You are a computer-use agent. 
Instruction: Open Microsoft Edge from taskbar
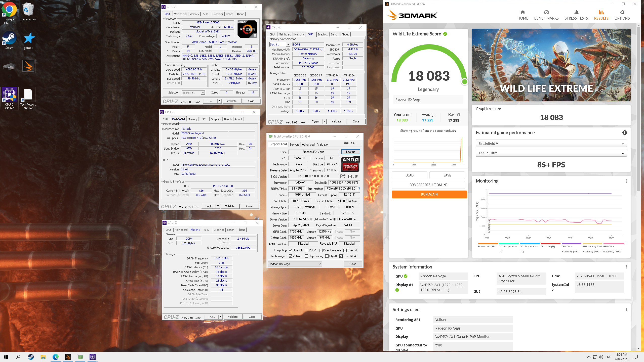(55, 357)
